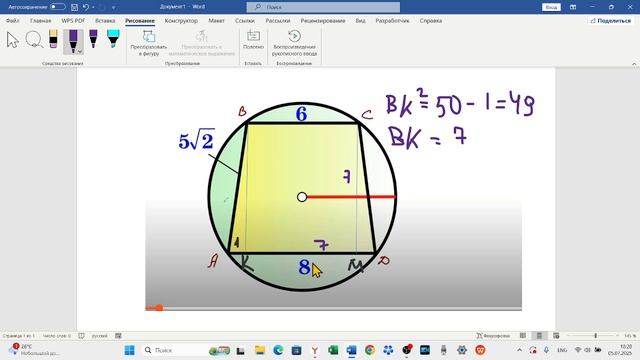Click the Вход sign-in button
The width and height of the screenshot is (640, 360).
(x=551, y=7)
